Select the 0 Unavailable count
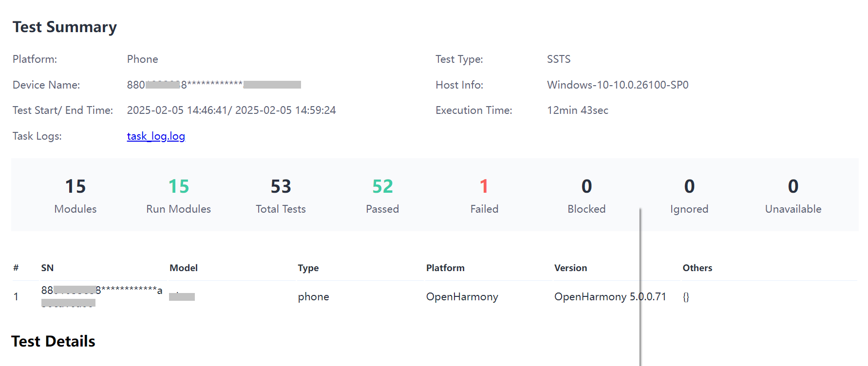The width and height of the screenshot is (868, 366). [793, 186]
